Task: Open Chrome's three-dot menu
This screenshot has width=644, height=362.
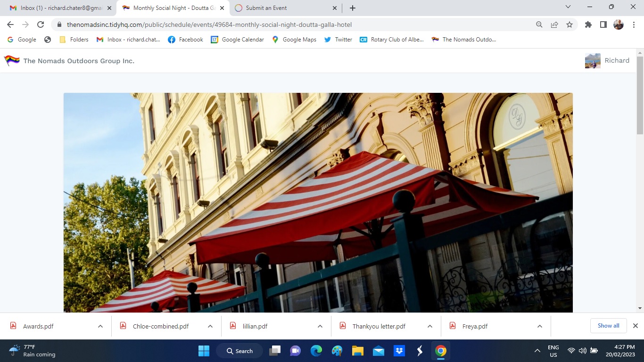Action: [x=634, y=25]
